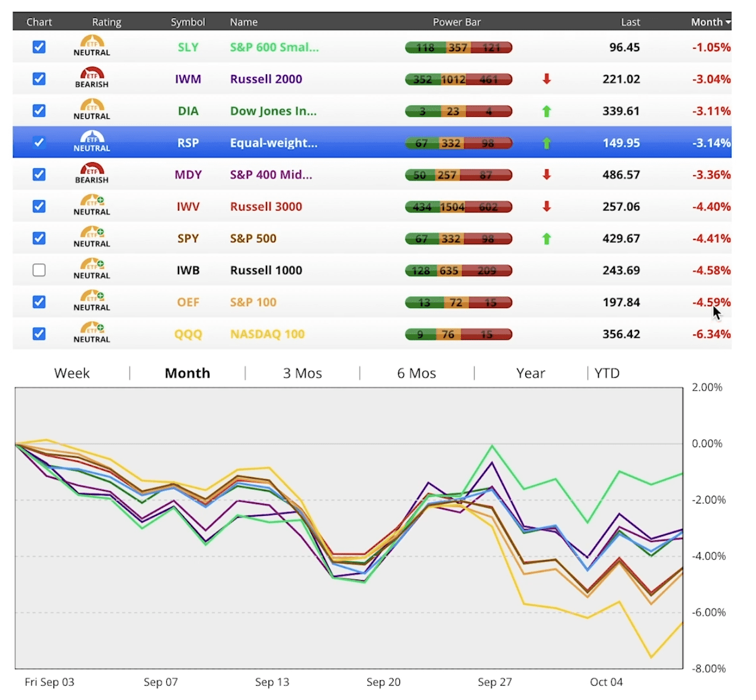Sort by Chart column header
The width and height of the screenshot is (756, 700).
[x=39, y=22]
